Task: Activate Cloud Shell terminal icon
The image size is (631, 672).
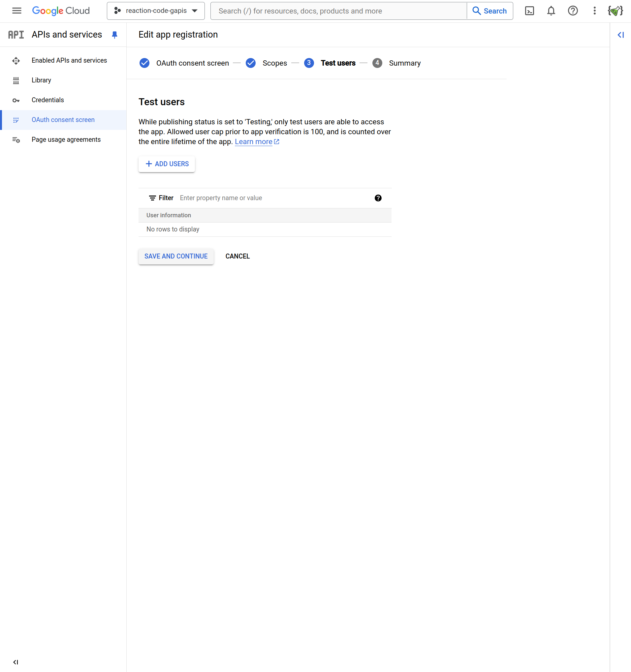Action: [x=529, y=11]
